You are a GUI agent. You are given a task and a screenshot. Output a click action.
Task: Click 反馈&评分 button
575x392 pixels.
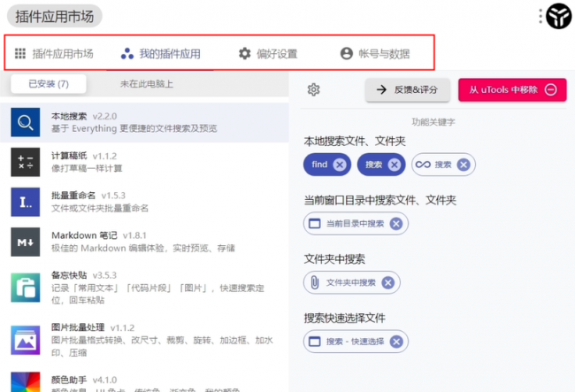(x=408, y=89)
